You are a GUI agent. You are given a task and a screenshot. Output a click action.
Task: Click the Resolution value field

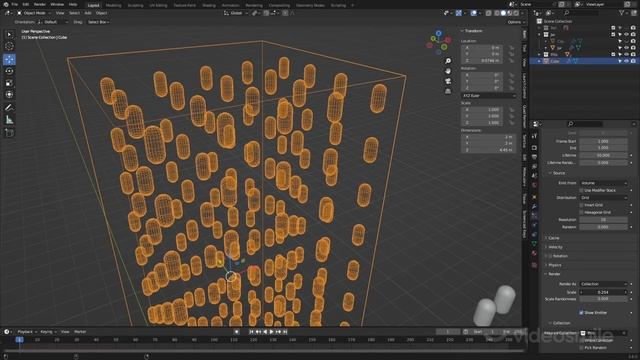pyautogui.click(x=604, y=220)
